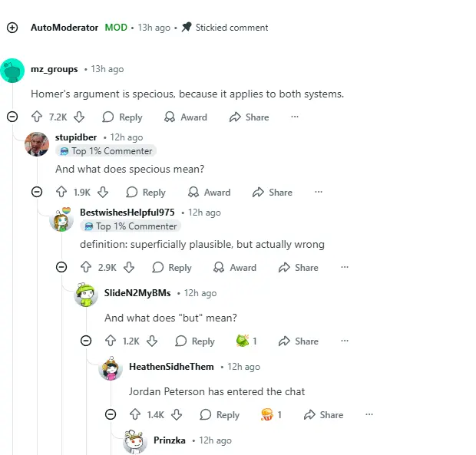Collapse HeathenSidheThem's reply thread
Viewport: 476px width, 455px height.
click(111, 415)
